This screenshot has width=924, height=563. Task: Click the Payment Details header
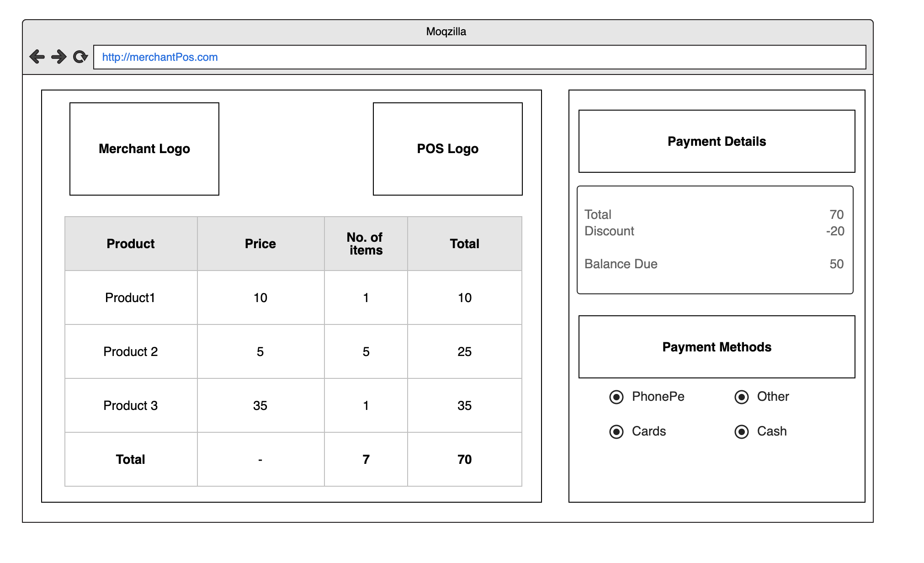pos(717,141)
